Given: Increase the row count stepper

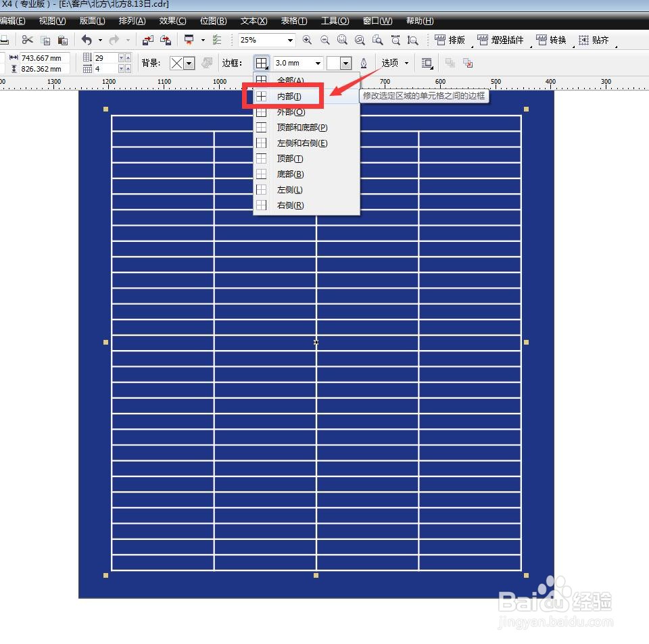Looking at the screenshot, I should point(128,58).
